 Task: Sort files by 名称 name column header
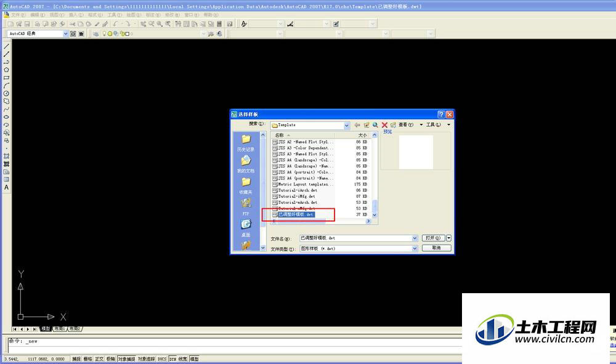point(304,135)
